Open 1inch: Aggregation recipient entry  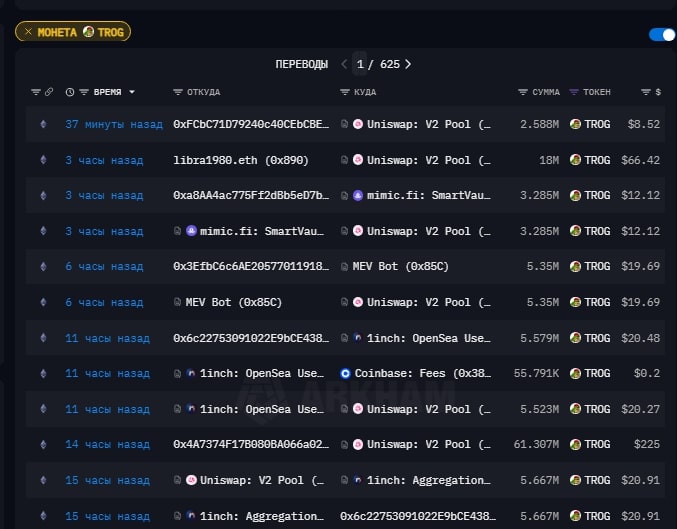pos(429,480)
